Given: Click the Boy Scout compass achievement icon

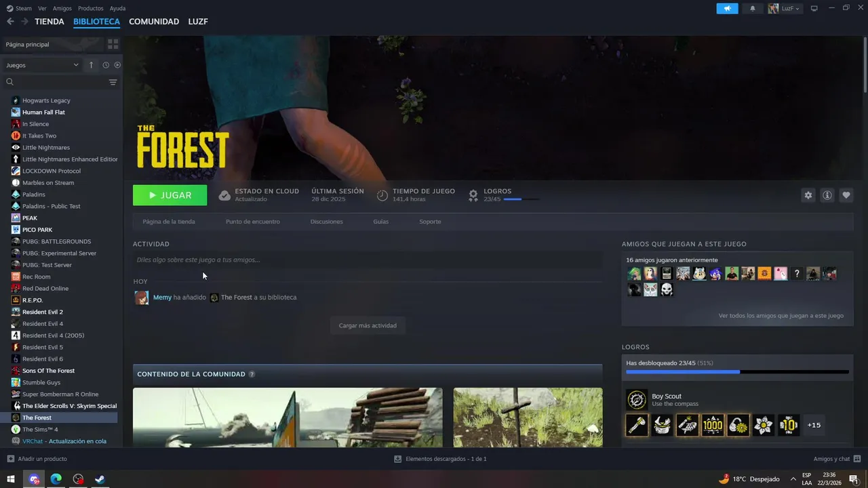Looking at the screenshot, I should pos(637,400).
